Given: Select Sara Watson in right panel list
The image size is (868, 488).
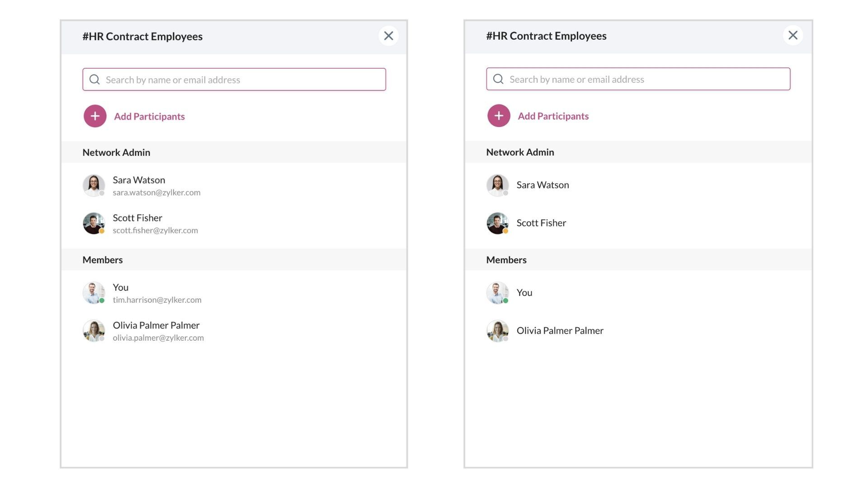Looking at the screenshot, I should click(542, 185).
